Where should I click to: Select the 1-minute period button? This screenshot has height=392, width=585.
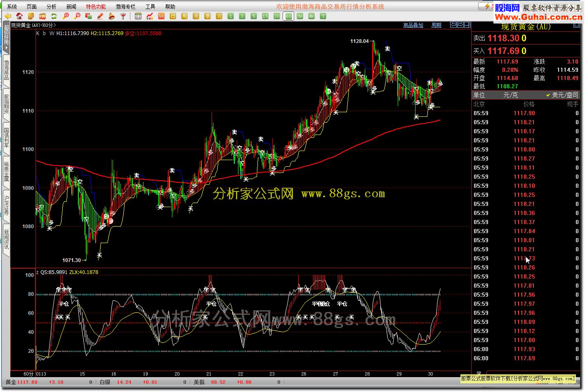tap(231, 16)
